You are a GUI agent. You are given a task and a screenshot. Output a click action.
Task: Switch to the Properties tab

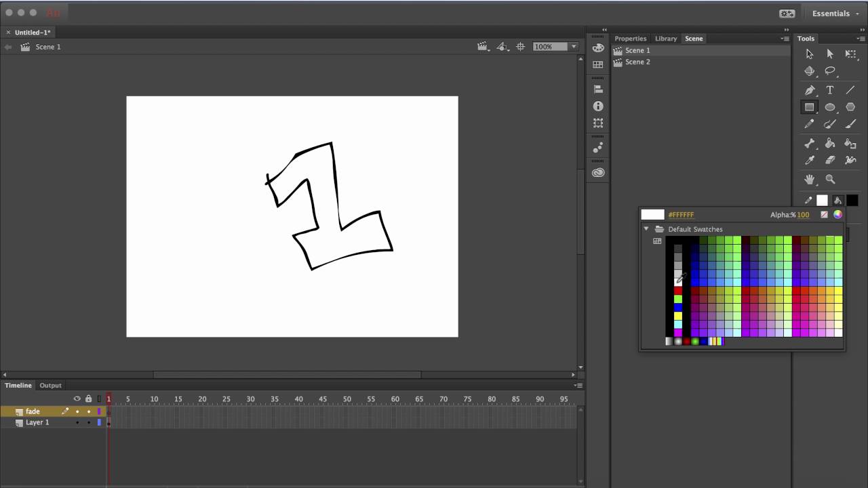tap(631, 39)
